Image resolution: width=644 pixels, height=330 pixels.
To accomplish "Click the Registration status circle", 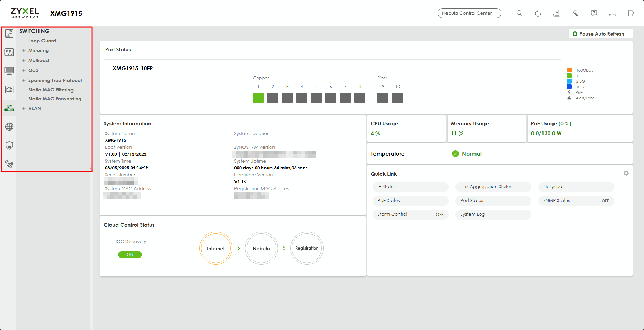I will click(307, 248).
